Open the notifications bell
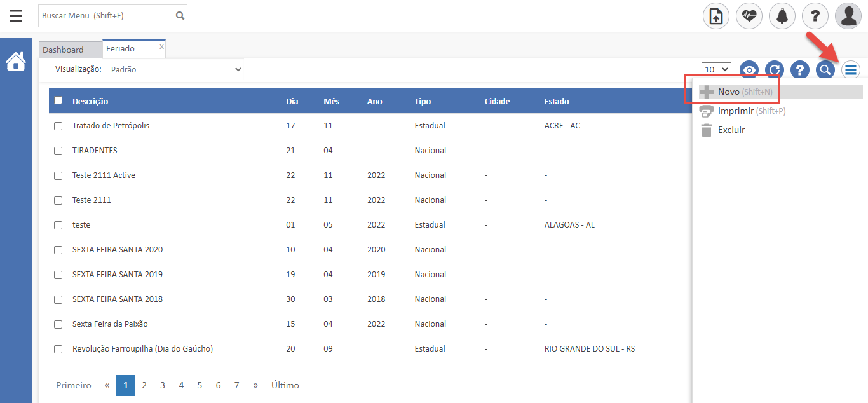 [782, 16]
